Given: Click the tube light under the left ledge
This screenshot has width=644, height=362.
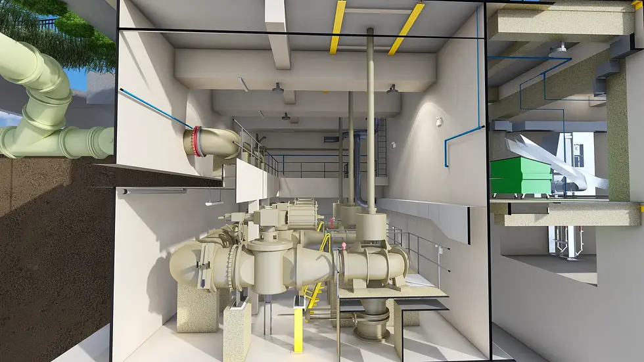Looking at the screenshot, I should coord(152,191).
